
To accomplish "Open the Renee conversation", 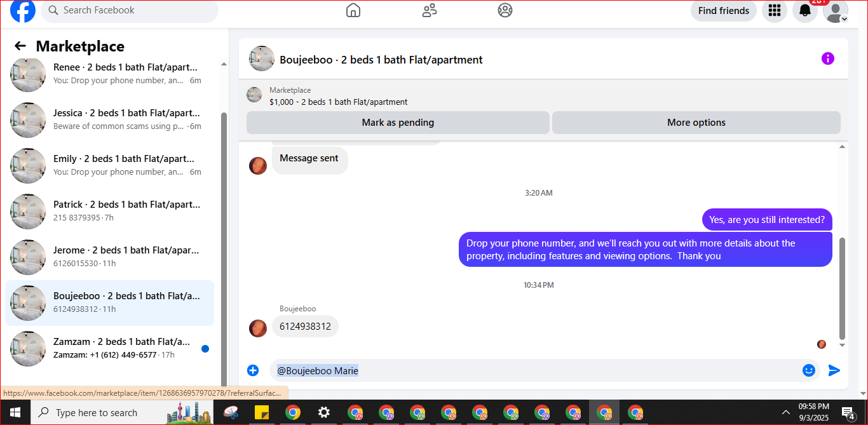I will [x=109, y=74].
